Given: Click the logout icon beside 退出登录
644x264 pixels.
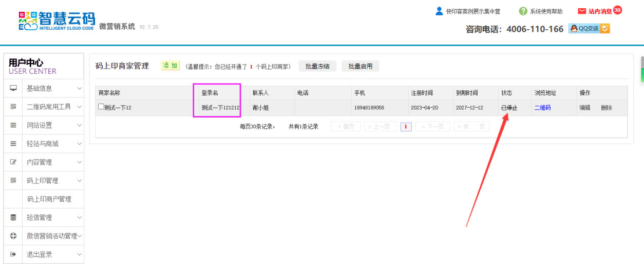Looking at the screenshot, I should pyautogui.click(x=13, y=254).
